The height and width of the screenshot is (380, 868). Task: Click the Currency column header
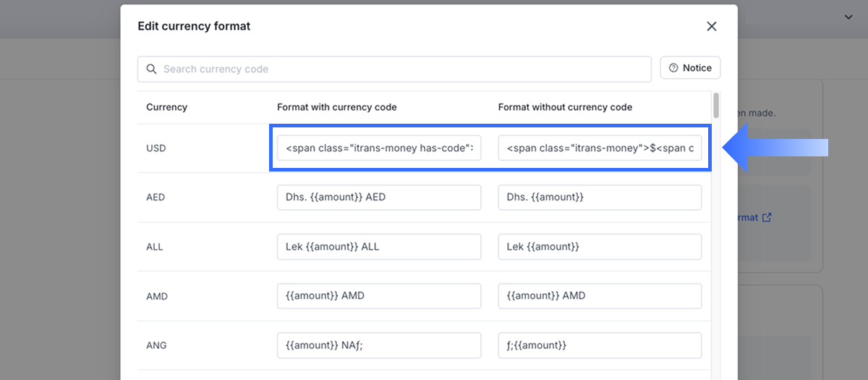click(166, 107)
